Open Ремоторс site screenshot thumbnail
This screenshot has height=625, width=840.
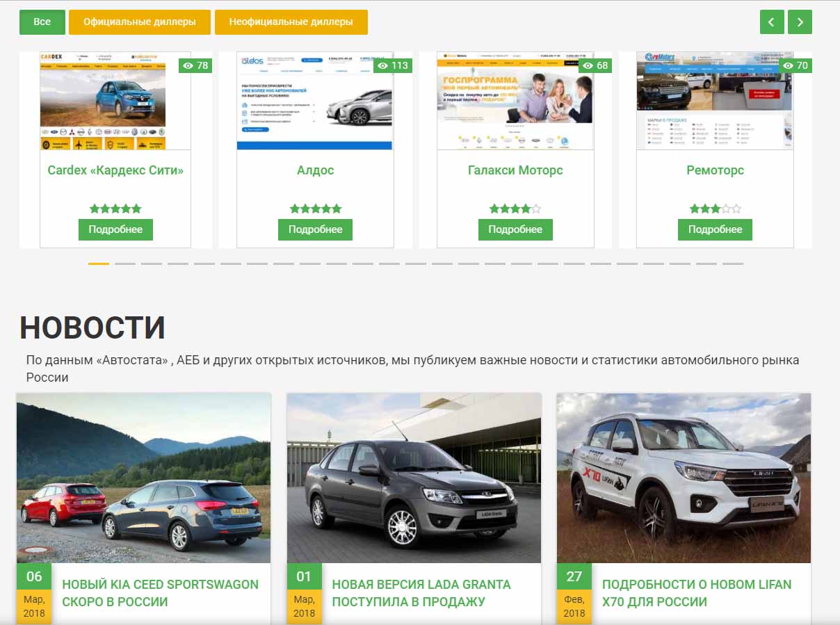click(x=715, y=101)
